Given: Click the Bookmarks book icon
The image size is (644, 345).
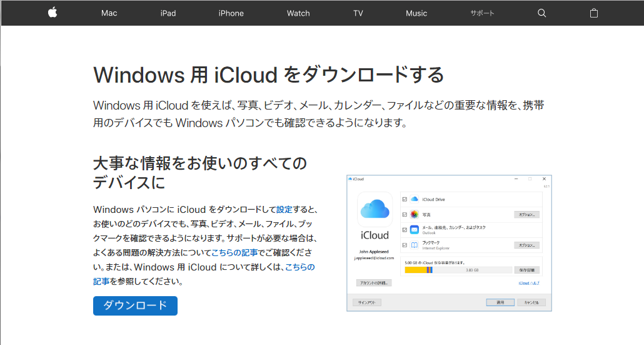Looking at the screenshot, I should [x=415, y=245].
